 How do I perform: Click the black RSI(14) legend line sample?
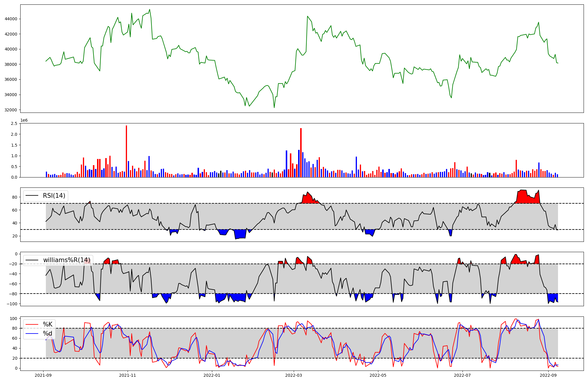coord(32,196)
